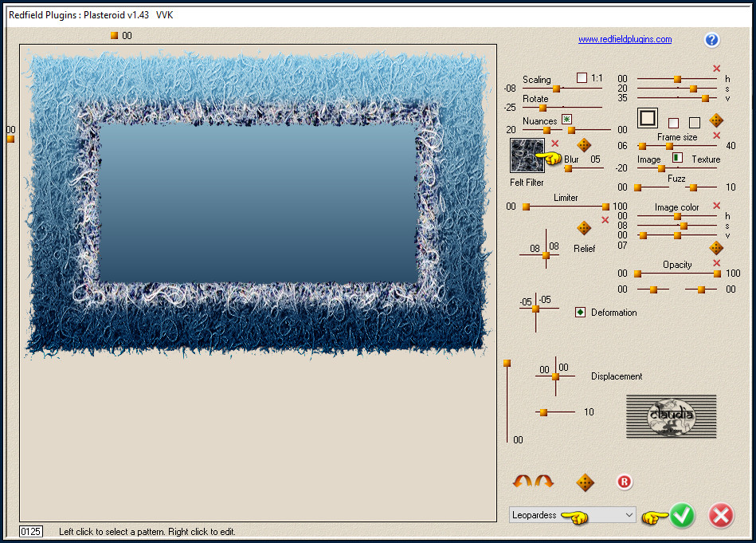756x543 pixels.
Task: Click the undo arrow icon
Action: pyautogui.click(x=522, y=481)
